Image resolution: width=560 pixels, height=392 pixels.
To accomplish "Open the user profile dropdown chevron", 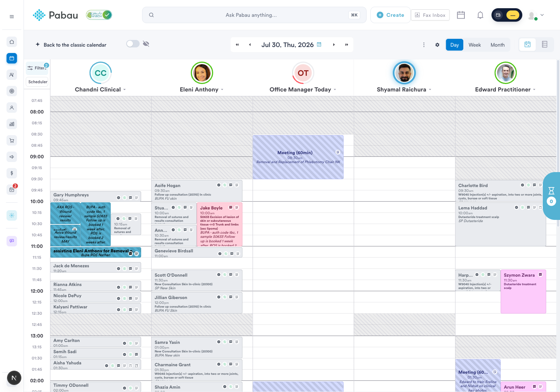I will pyautogui.click(x=542, y=15).
